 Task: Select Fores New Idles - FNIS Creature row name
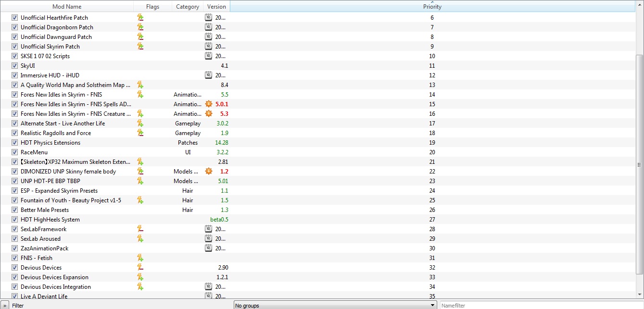tap(76, 113)
